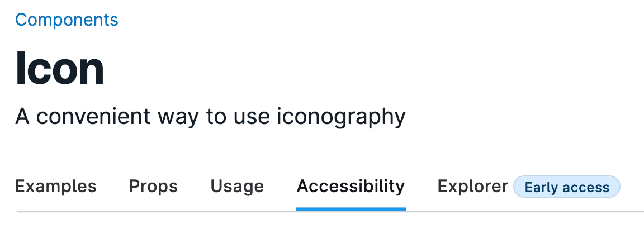Click the Icon page heading
The height and width of the screenshot is (229, 644).
[x=60, y=68]
